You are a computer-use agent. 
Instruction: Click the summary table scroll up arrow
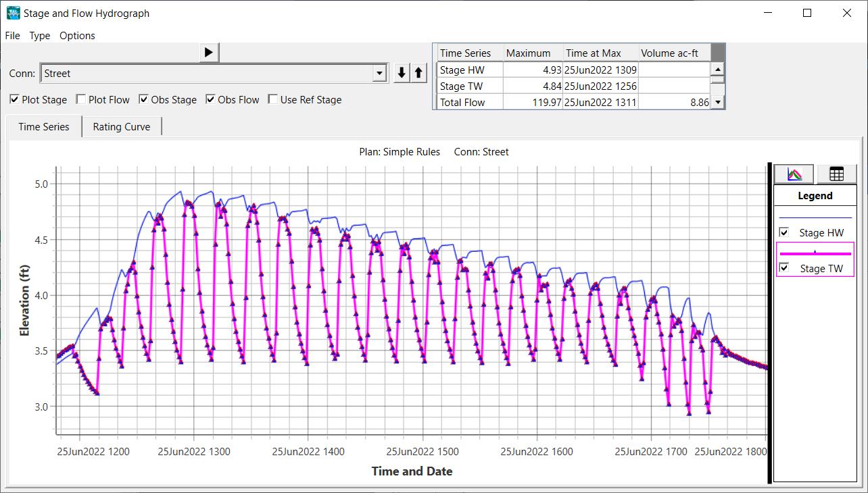(718, 69)
